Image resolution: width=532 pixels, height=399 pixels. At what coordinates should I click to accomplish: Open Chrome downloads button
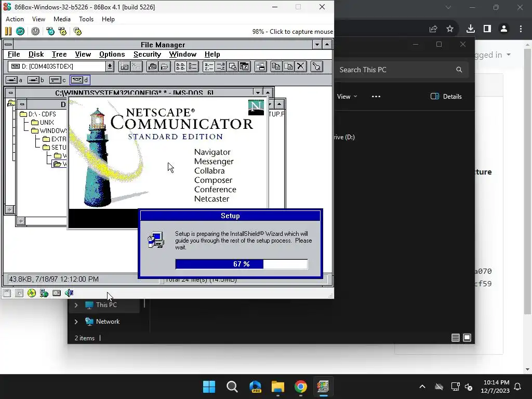(x=470, y=29)
